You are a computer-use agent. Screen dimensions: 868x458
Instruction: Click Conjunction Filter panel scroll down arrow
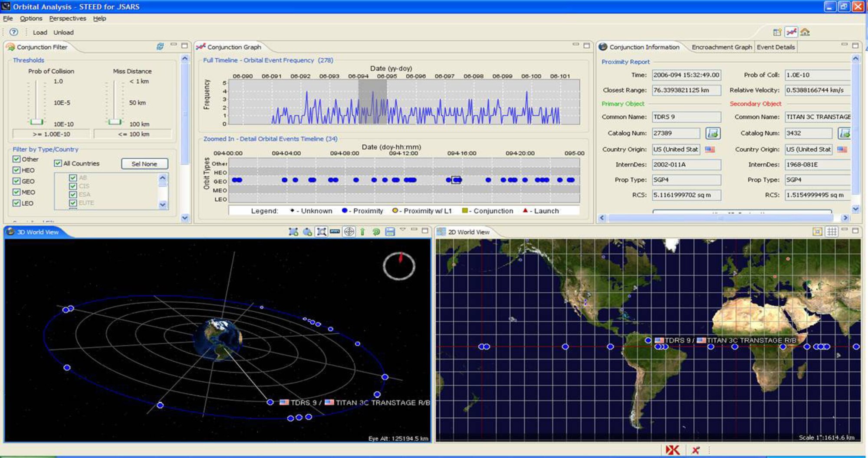pos(185,218)
